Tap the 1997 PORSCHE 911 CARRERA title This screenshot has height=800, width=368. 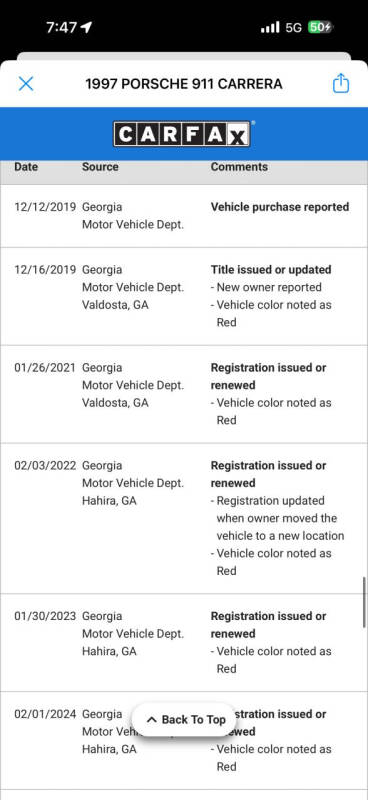coord(184,84)
